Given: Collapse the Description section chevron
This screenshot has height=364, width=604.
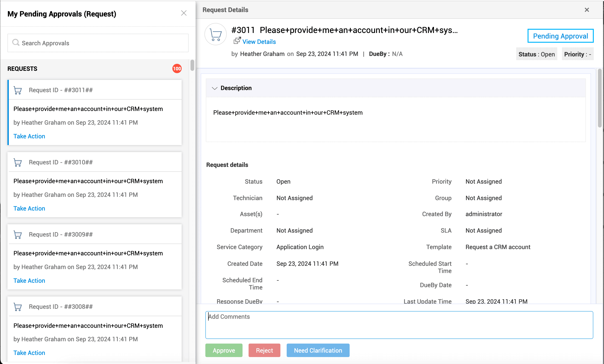Looking at the screenshot, I should coord(214,88).
